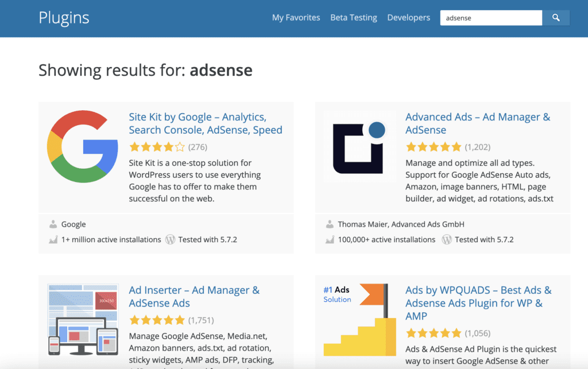588x369 pixels.
Task: Click the star rating for Site Kit by Google
Action: (157, 147)
